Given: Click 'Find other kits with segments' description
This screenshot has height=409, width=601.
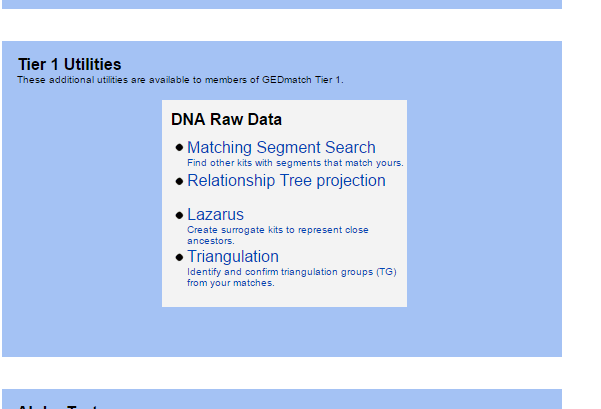Looking at the screenshot, I should [x=295, y=163].
